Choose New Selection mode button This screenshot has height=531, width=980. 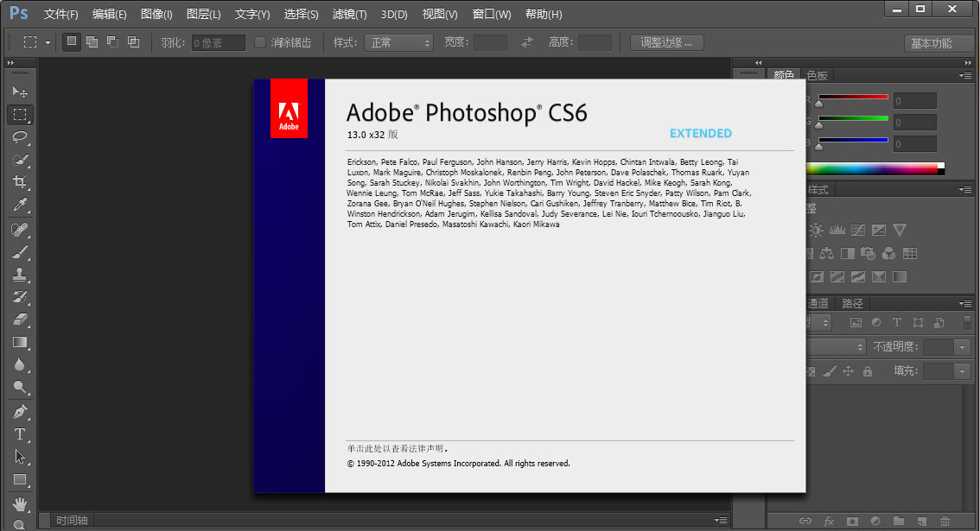pos(71,41)
